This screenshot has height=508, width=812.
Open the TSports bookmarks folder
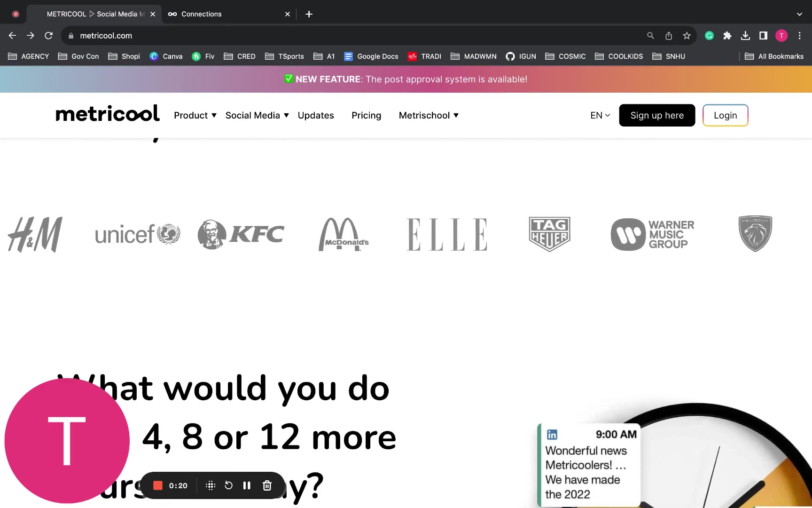point(284,56)
